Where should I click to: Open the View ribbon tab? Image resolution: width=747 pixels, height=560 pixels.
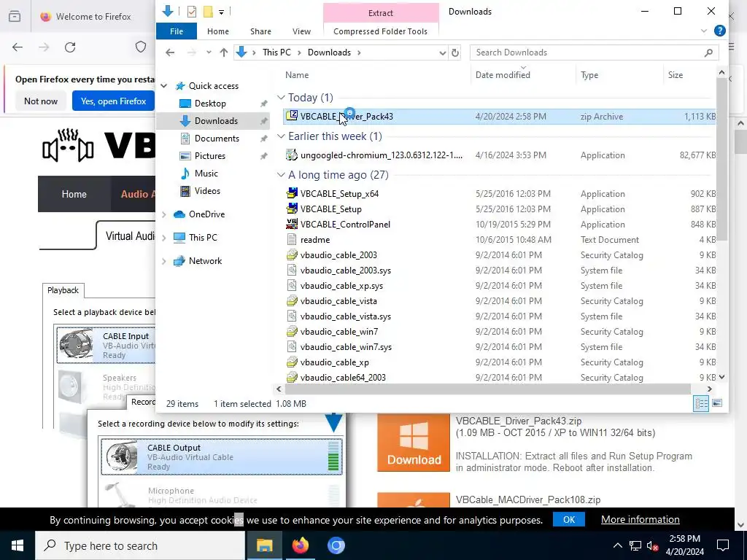301,31
